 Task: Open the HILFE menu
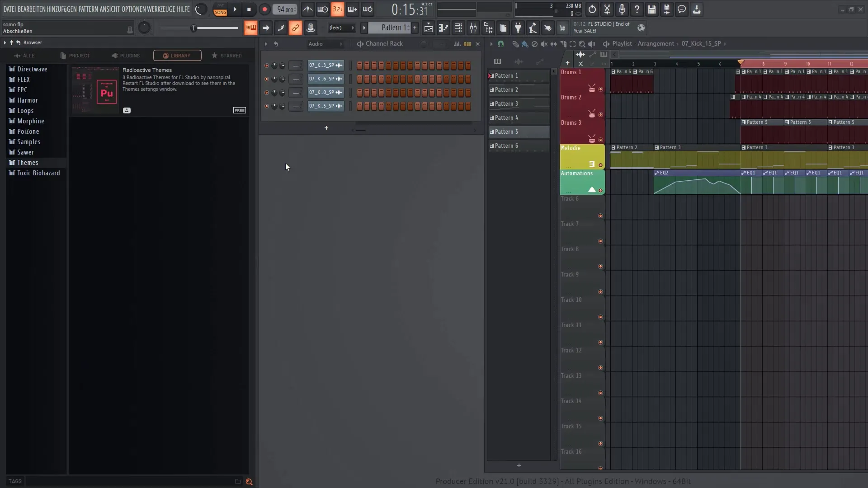pyautogui.click(x=183, y=9)
